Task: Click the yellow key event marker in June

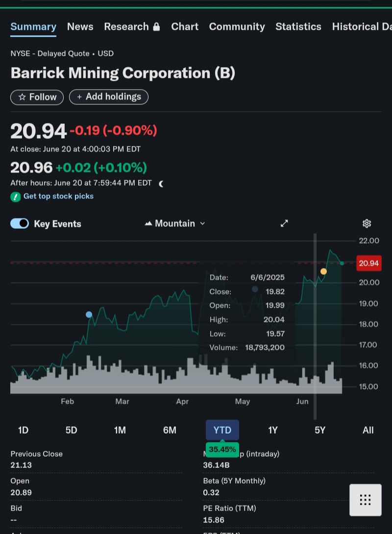Action: coord(323,271)
